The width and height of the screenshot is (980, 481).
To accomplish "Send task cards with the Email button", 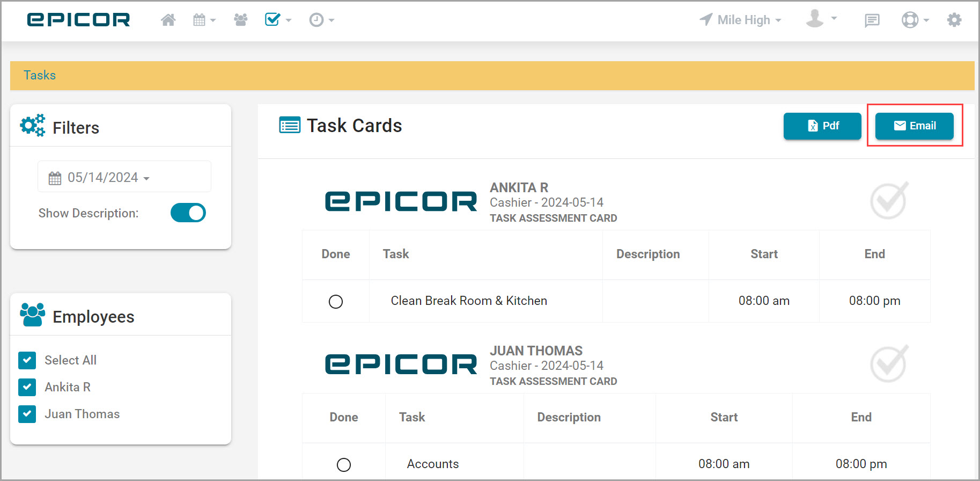I will pyautogui.click(x=915, y=126).
